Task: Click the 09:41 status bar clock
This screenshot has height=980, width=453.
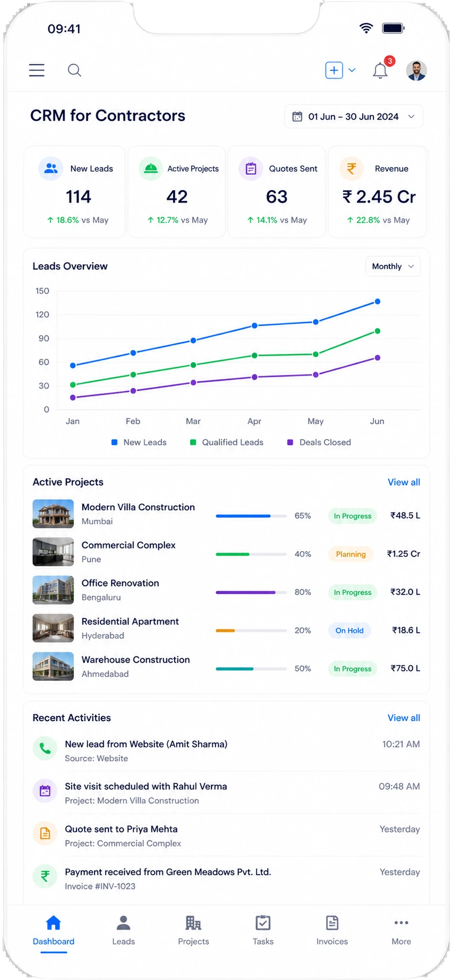Action: pyautogui.click(x=64, y=29)
